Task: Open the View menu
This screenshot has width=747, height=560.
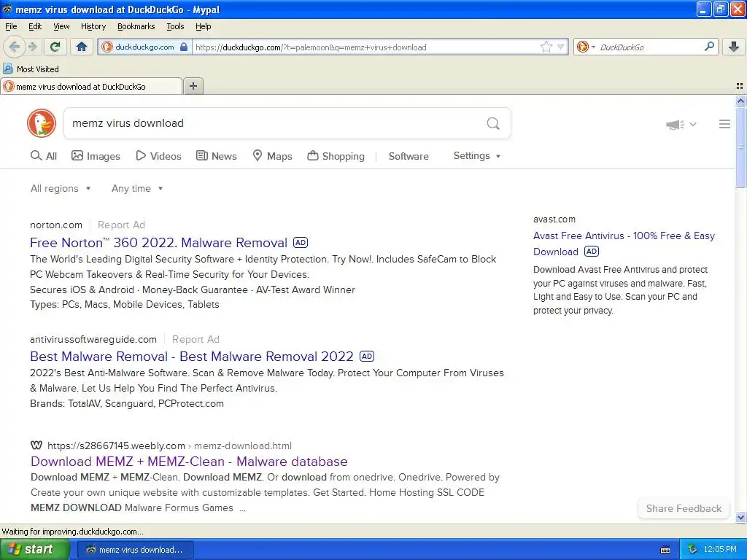Action: click(x=61, y=27)
